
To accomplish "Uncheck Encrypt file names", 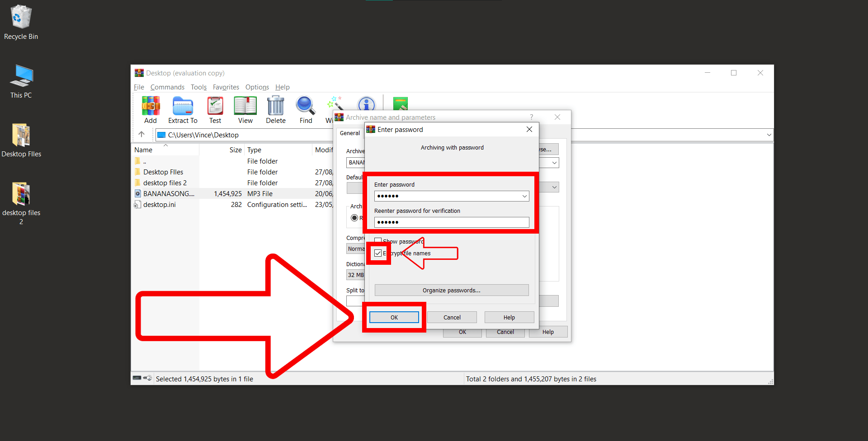I will click(x=378, y=253).
